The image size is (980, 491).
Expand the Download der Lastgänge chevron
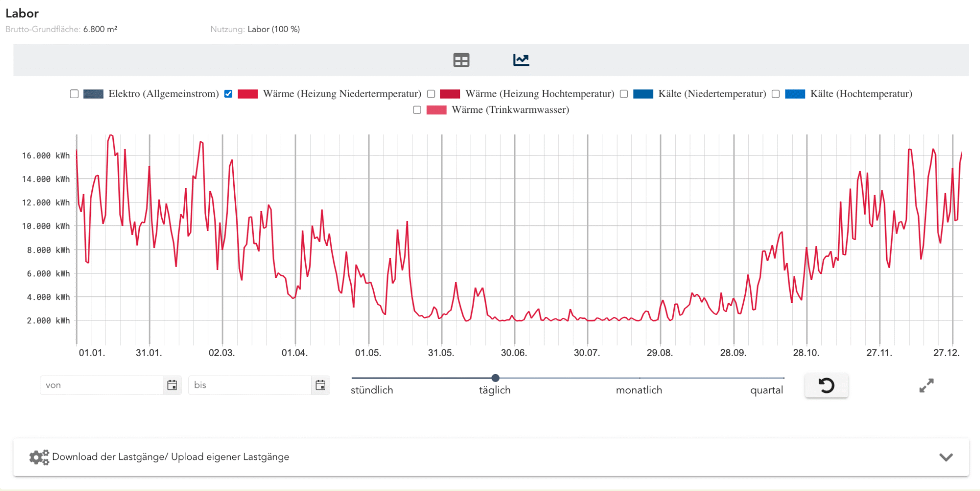click(x=946, y=457)
